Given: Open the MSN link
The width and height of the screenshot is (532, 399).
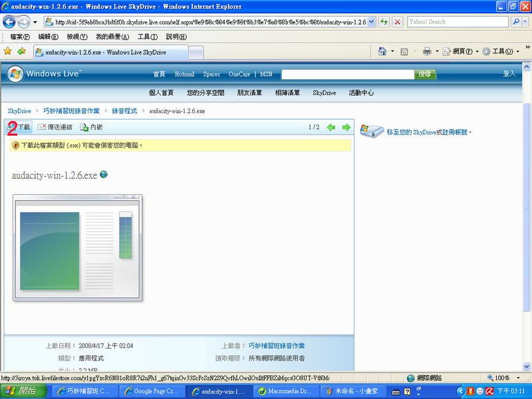Looking at the screenshot, I should [x=267, y=74].
